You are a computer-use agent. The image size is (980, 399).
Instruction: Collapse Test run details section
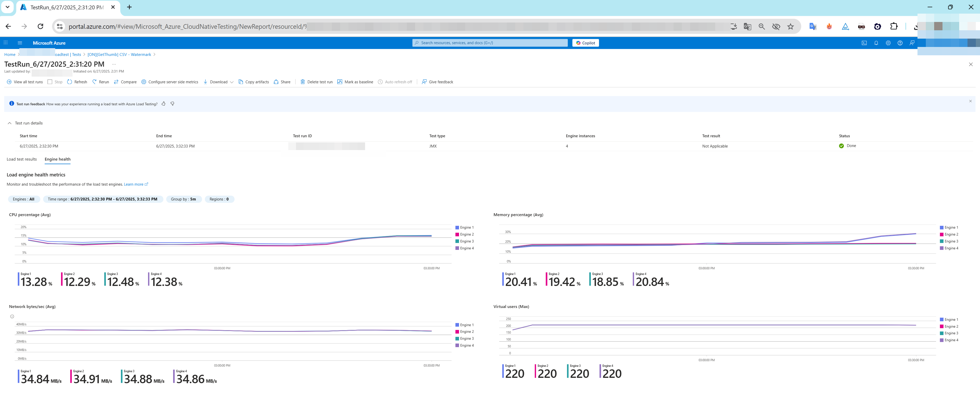tap(9, 123)
